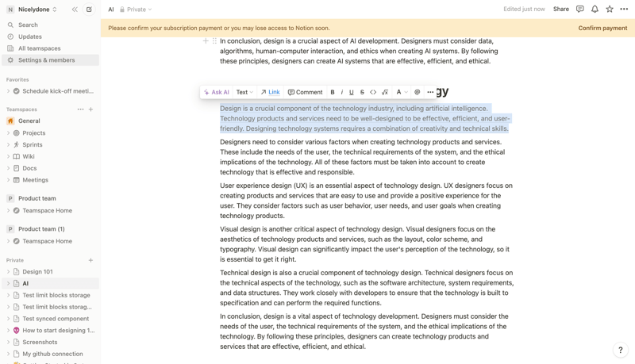Collapse the sidebar with the double-chevron icon

click(75, 10)
